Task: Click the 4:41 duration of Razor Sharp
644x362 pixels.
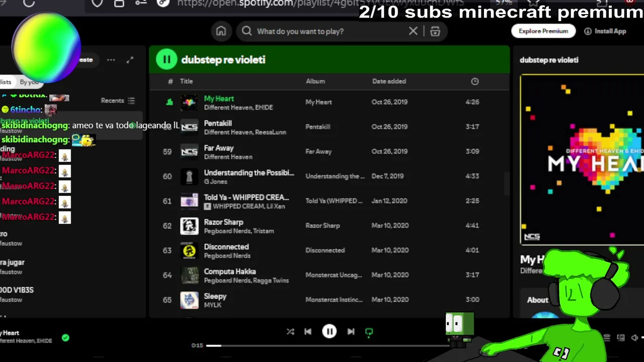Action: point(472,226)
